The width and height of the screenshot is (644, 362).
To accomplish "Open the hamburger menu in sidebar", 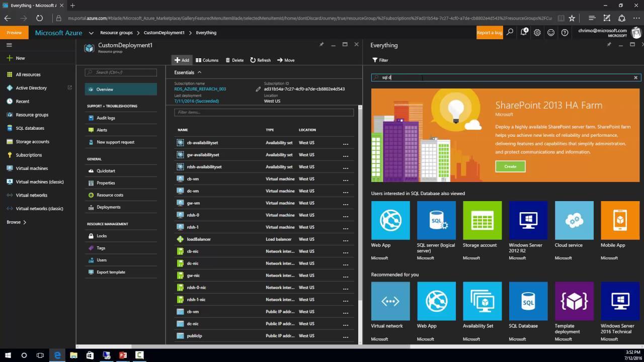I will point(9,45).
